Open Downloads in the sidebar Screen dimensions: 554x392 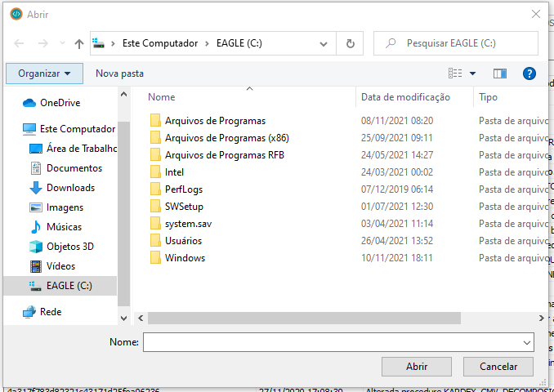[69, 188]
